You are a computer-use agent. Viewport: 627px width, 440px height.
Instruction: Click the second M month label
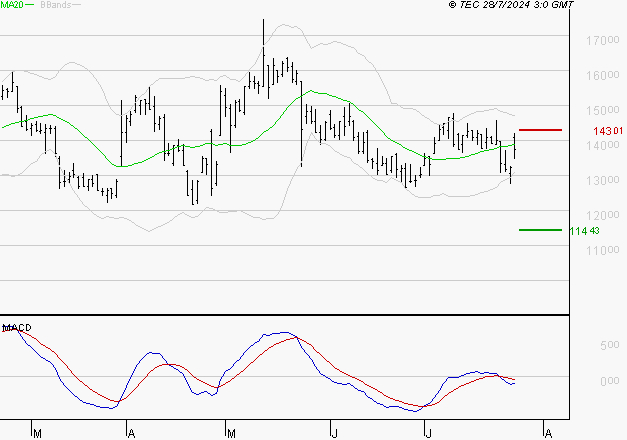coord(231,434)
